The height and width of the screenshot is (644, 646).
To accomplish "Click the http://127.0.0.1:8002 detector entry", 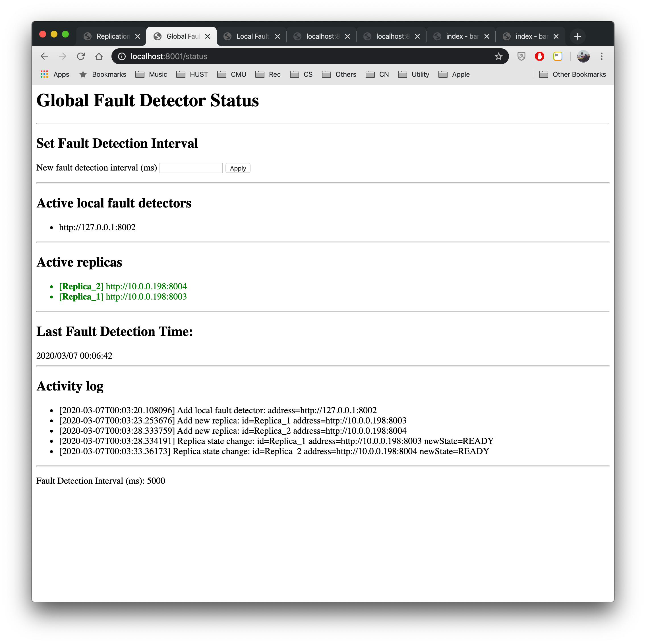I will tap(97, 227).
